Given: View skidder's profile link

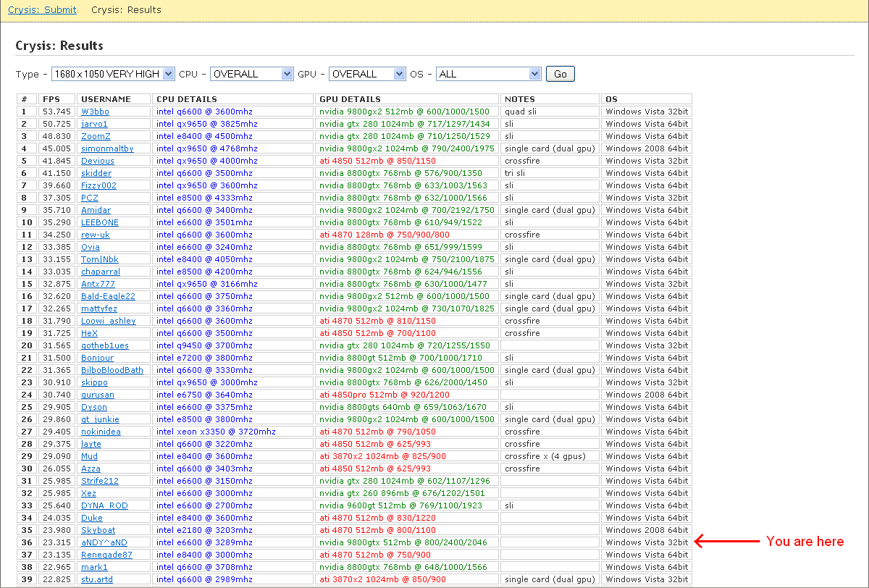Looking at the screenshot, I should coord(96,173).
